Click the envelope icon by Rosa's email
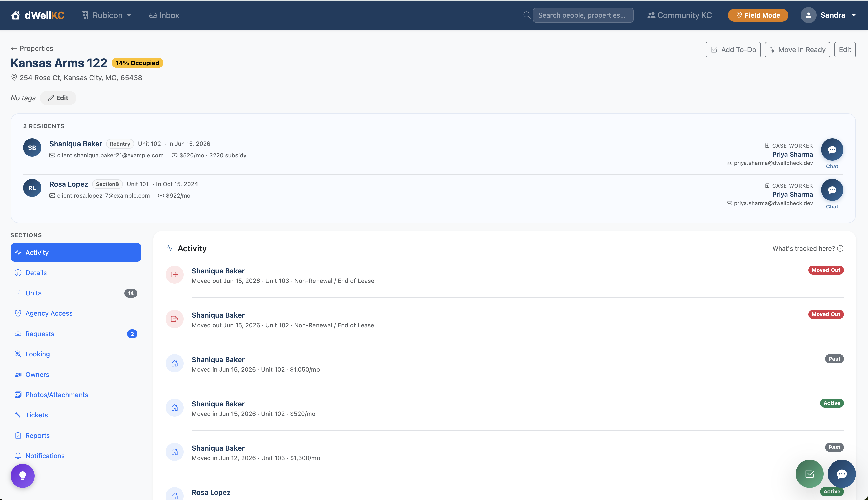The height and width of the screenshot is (500, 868). 52,195
